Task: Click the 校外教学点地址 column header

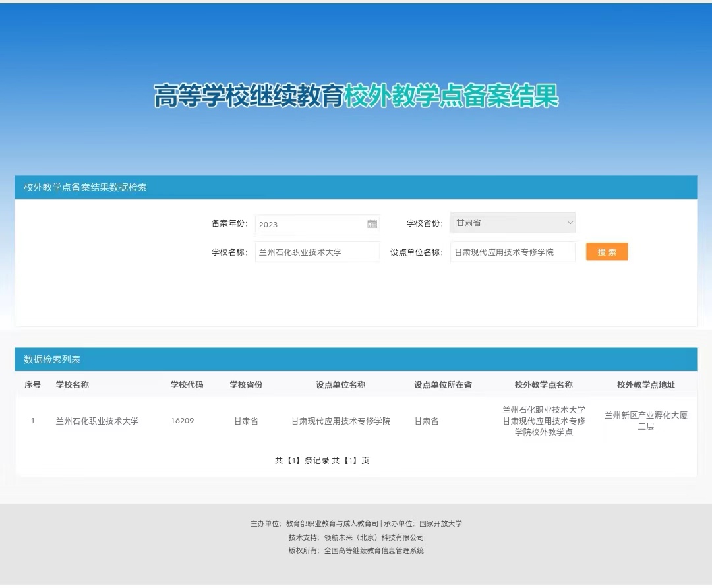Action: 645,384
